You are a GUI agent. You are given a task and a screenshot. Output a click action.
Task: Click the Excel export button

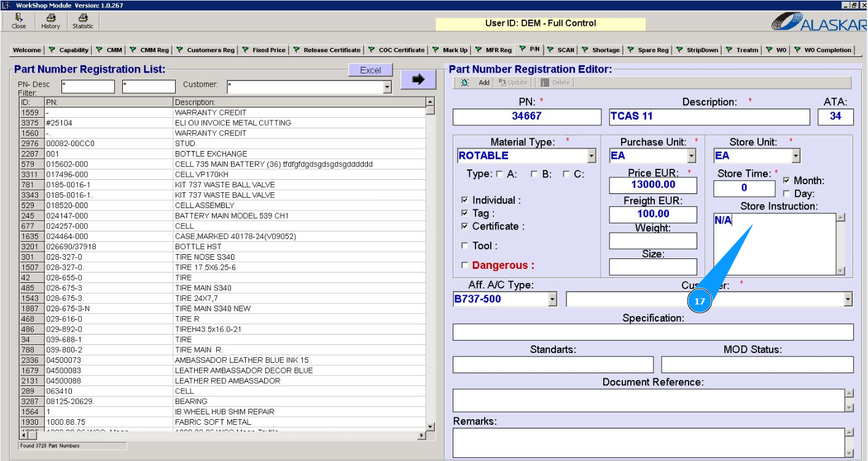tap(370, 71)
